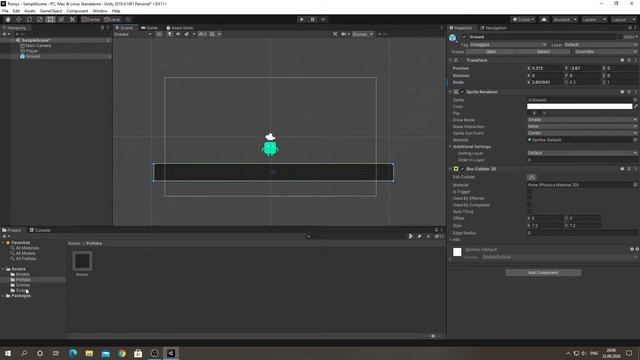Open the Component menu

(77, 11)
